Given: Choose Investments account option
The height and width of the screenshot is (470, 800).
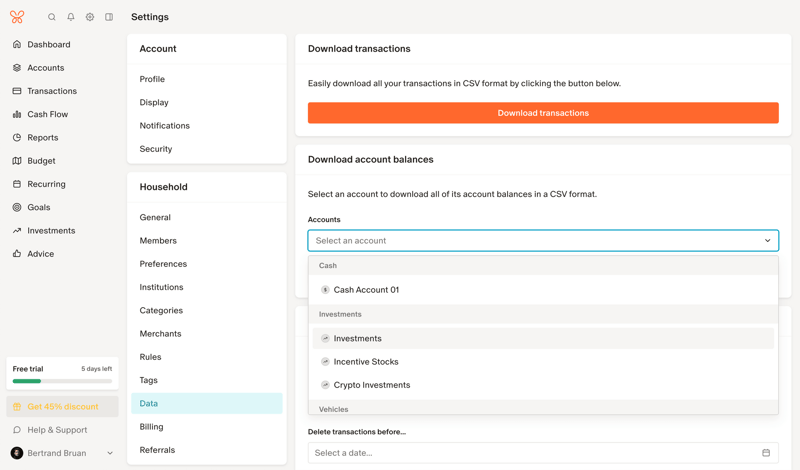Looking at the screenshot, I should click(x=543, y=338).
